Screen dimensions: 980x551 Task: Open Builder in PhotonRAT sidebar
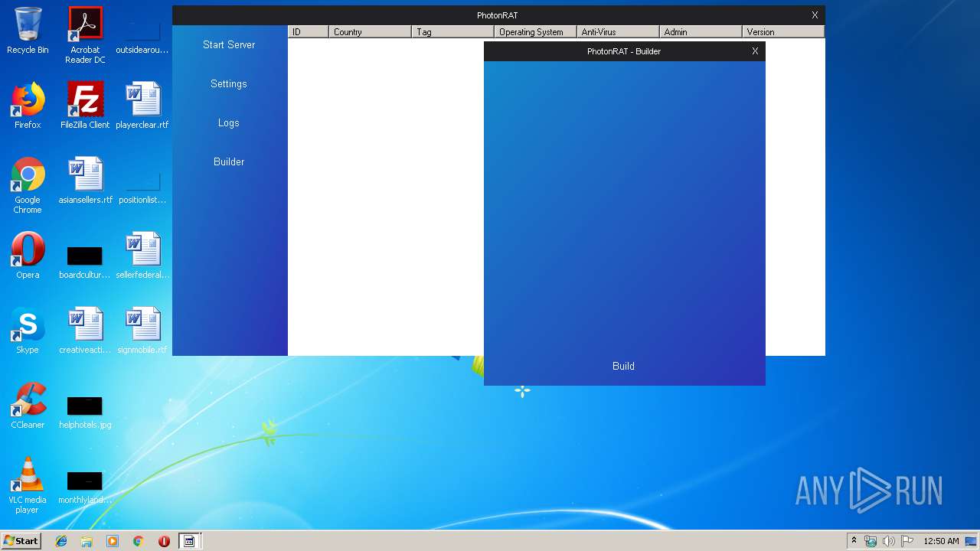coord(229,161)
